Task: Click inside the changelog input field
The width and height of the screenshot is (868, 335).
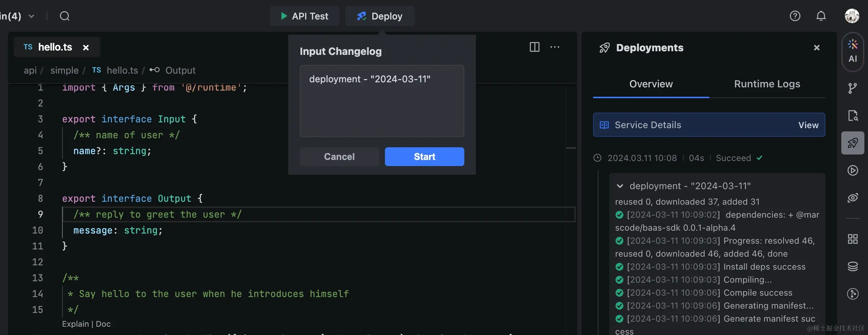Action: [x=381, y=101]
